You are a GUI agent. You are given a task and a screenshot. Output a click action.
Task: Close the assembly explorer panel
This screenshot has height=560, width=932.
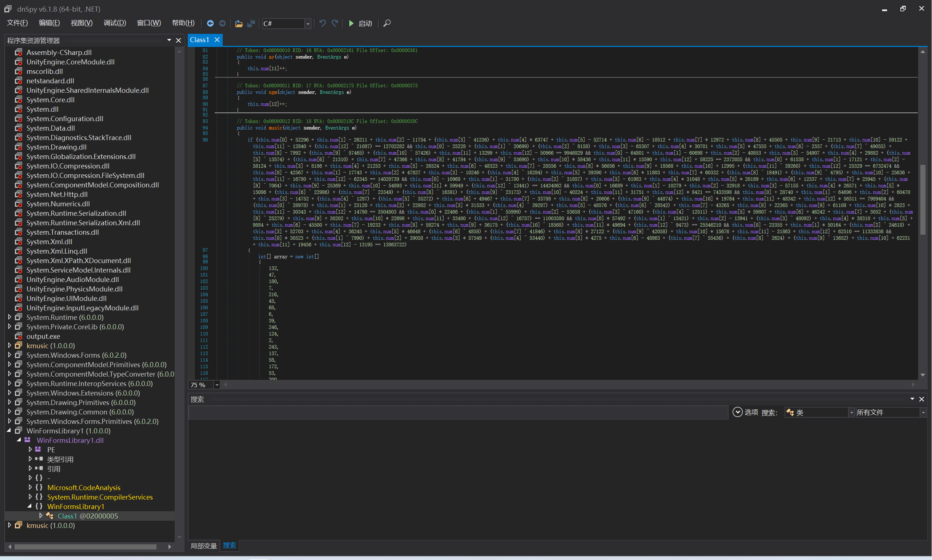pyautogui.click(x=178, y=40)
